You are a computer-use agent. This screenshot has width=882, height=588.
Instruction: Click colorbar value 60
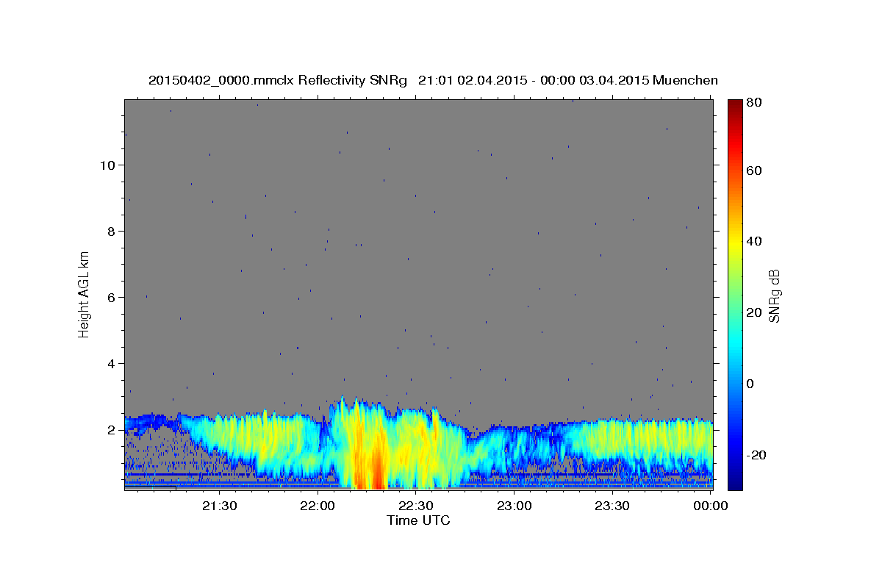(755, 171)
